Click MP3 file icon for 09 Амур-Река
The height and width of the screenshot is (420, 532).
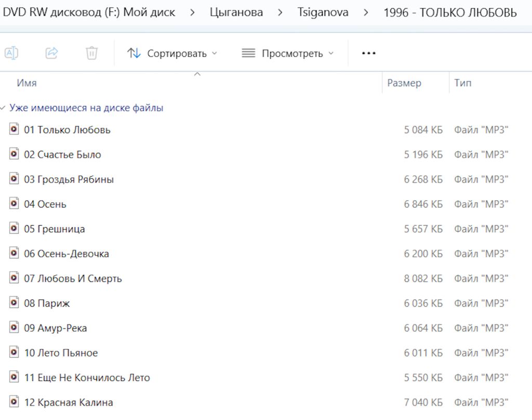click(x=14, y=327)
